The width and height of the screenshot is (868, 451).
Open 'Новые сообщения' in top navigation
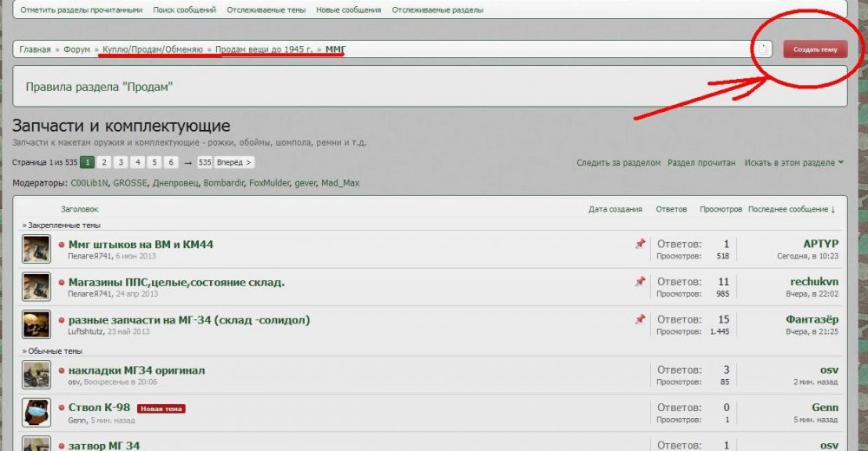pos(348,10)
